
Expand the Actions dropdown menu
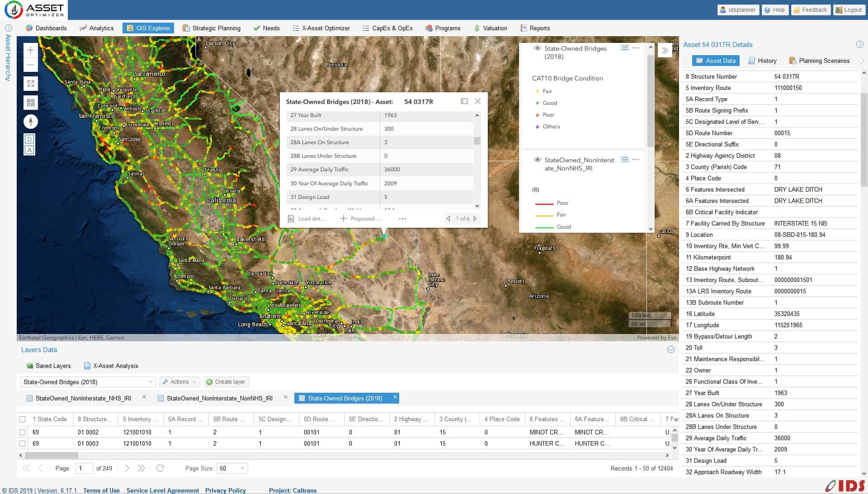click(x=180, y=382)
